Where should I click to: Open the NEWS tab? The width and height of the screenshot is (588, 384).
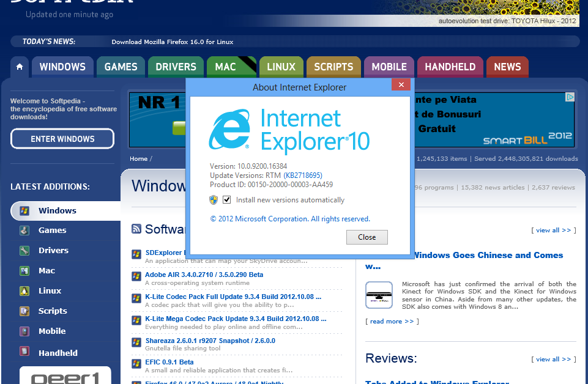point(507,67)
